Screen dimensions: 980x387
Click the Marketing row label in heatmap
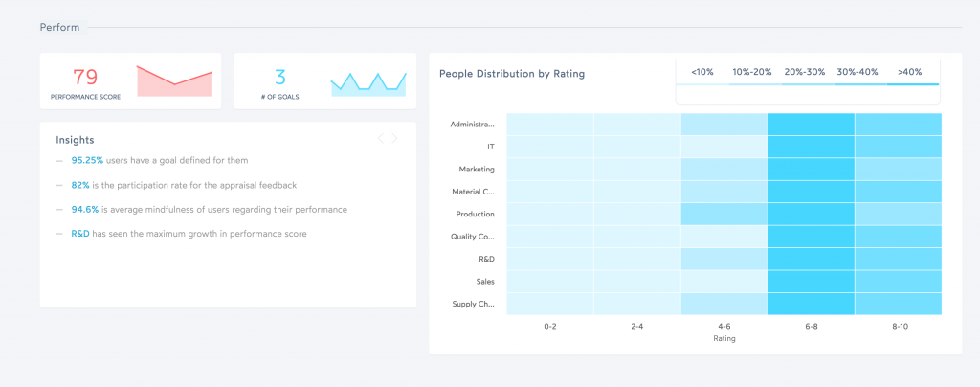pyautogui.click(x=476, y=169)
